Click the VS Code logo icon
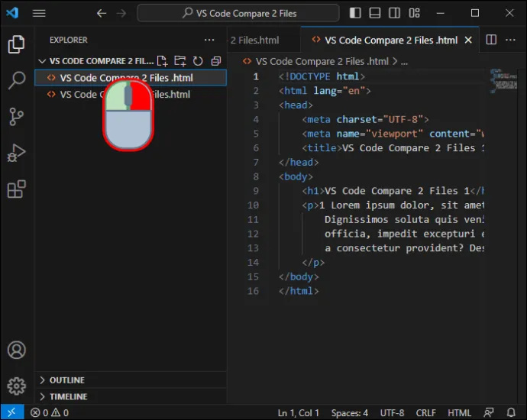 [12, 13]
